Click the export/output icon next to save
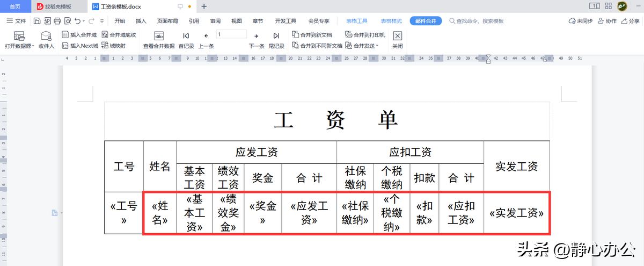Image resolution: width=644 pixels, height=266 pixels. pos(47,21)
